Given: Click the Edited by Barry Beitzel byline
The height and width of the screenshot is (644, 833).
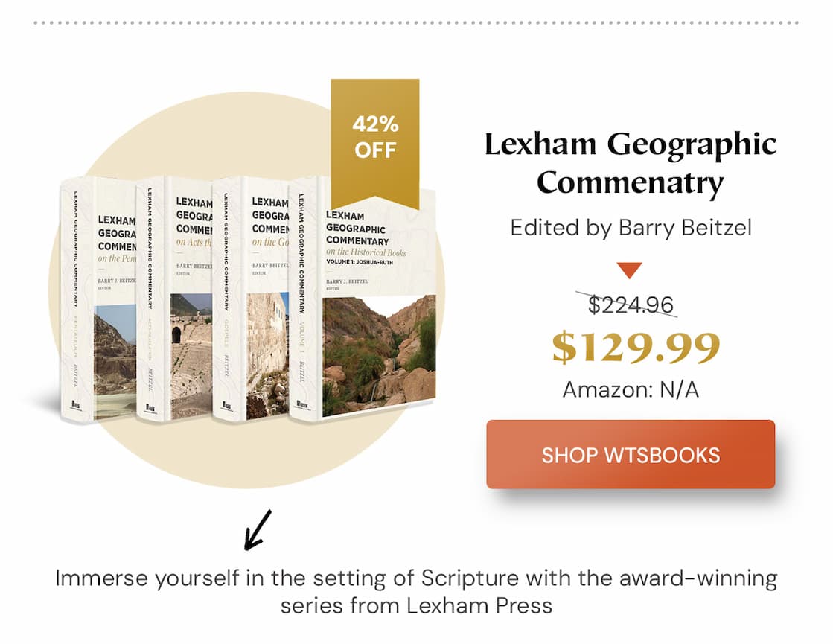Looking at the screenshot, I should [x=631, y=228].
